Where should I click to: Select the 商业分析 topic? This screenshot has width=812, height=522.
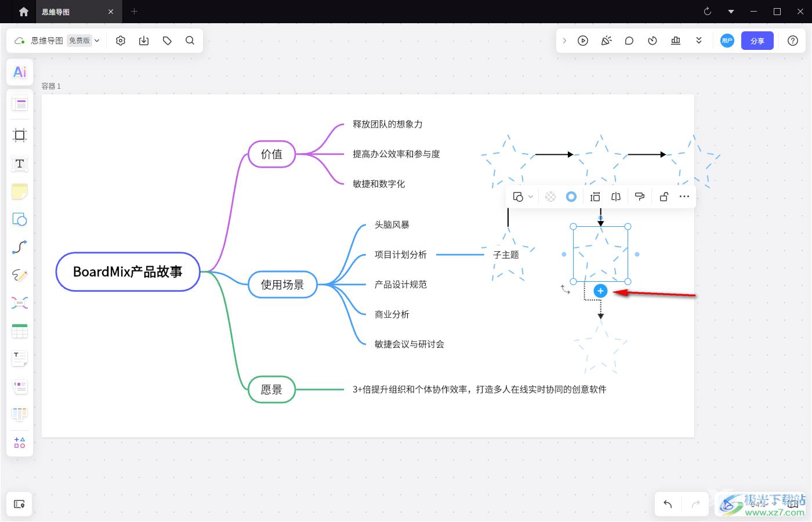(392, 314)
